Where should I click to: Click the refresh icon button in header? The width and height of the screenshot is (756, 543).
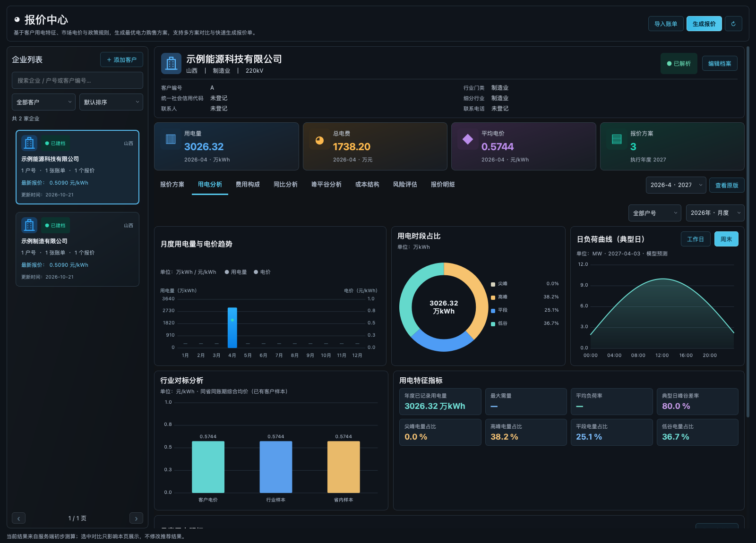pos(733,24)
